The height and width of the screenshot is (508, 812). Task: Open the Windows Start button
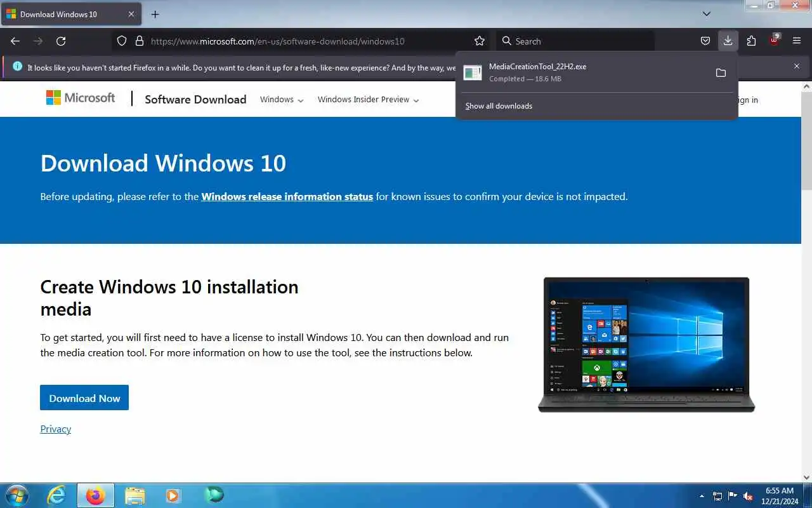(x=16, y=495)
